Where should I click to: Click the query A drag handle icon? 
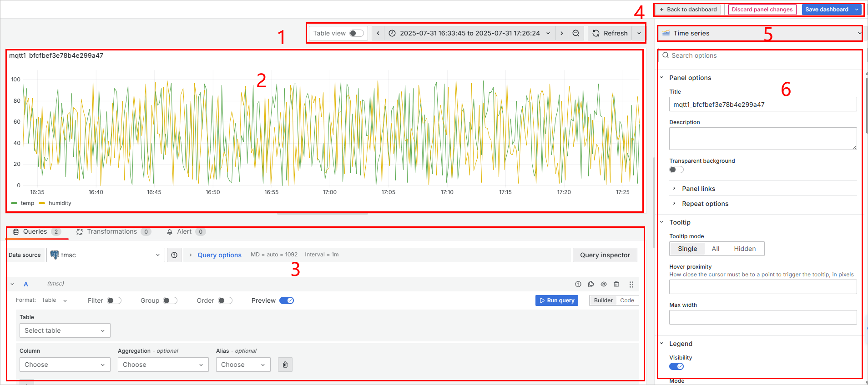pyautogui.click(x=631, y=284)
